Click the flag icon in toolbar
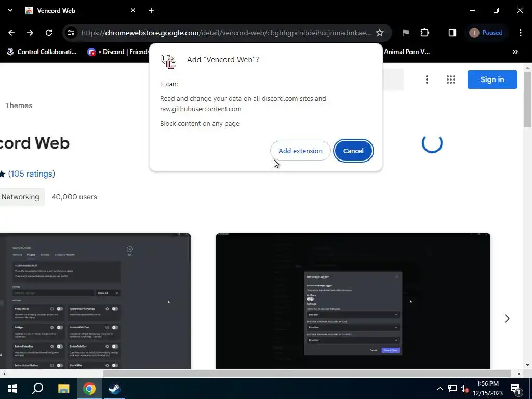This screenshot has width=532, height=399. (405, 33)
